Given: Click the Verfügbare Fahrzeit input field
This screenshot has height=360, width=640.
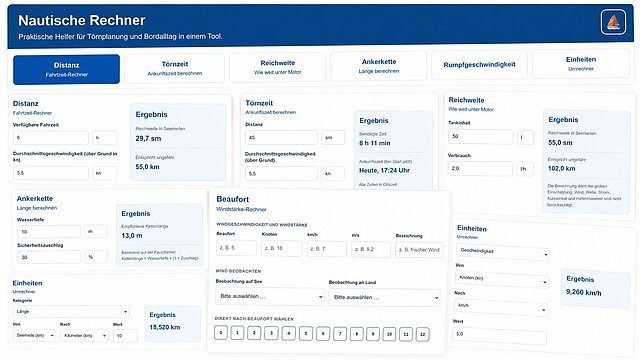Looking at the screenshot, I should 51,138.
